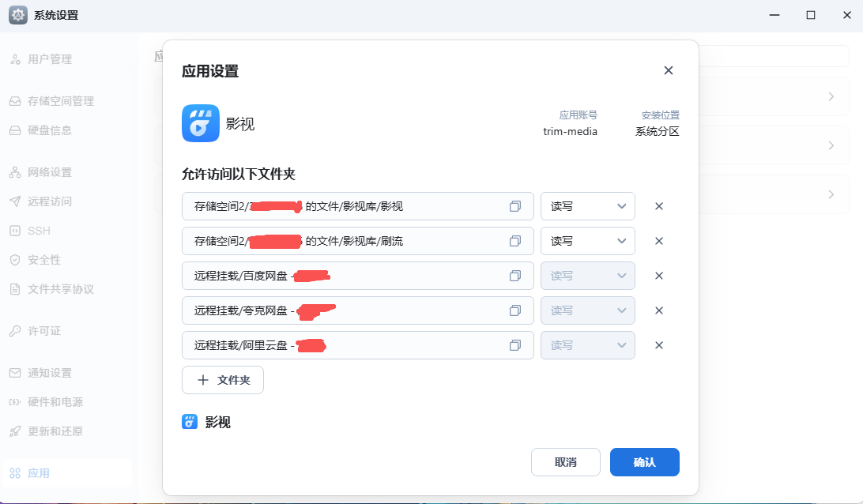Expand the first app row chevron behind dialog
The width and height of the screenshot is (863, 504).
click(x=831, y=96)
